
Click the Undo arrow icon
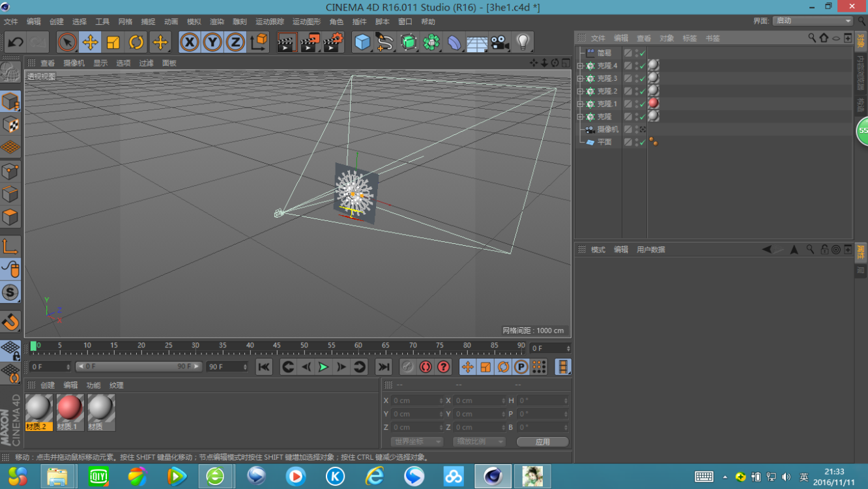[16, 43]
